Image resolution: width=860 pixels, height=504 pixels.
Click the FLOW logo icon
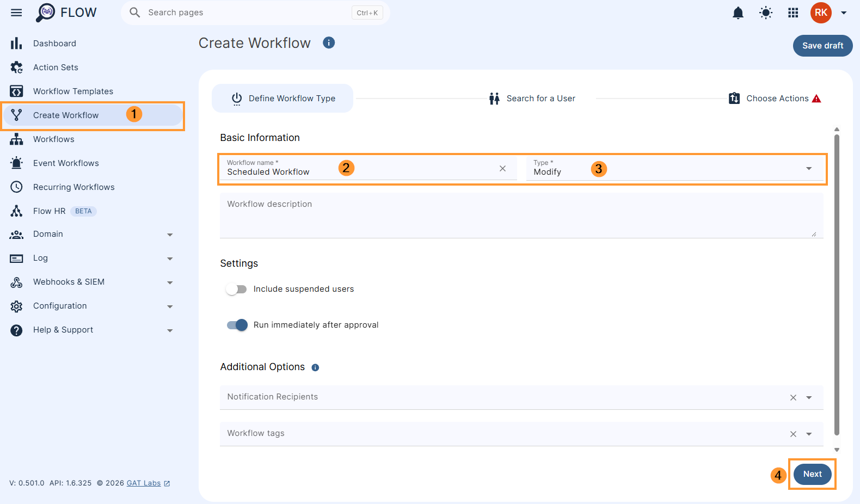46,13
